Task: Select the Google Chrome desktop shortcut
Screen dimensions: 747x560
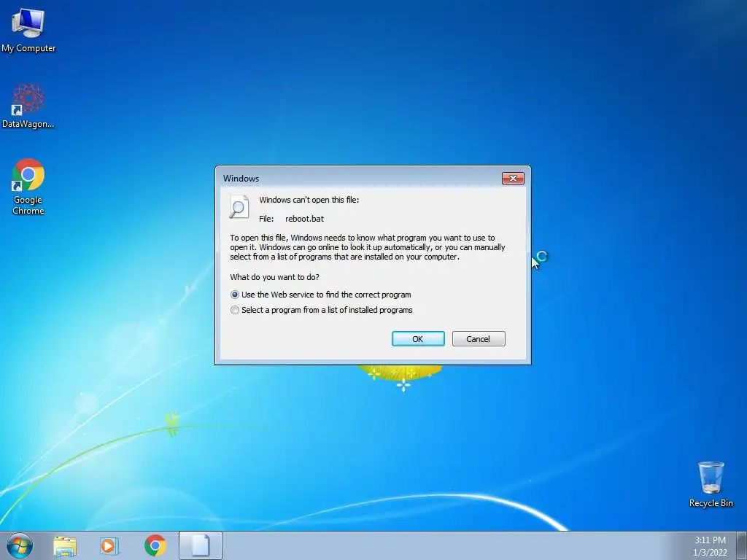Action: [x=28, y=186]
